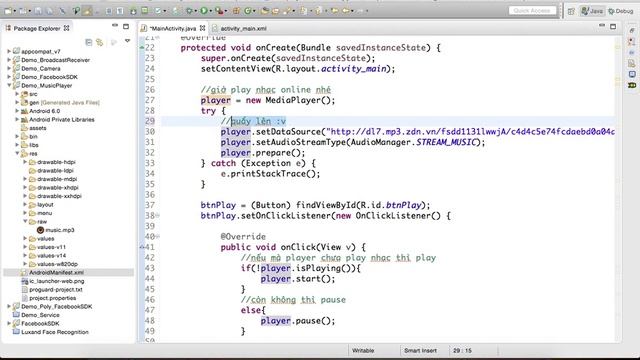Expand the drawable-hdpi folder
Screen dimensions: 640x360
pos(25,162)
